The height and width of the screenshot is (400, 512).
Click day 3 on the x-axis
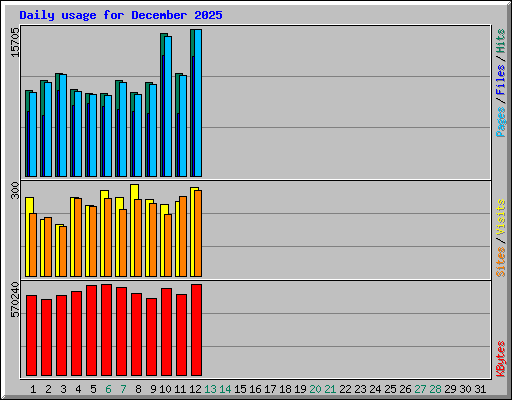click(63, 389)
